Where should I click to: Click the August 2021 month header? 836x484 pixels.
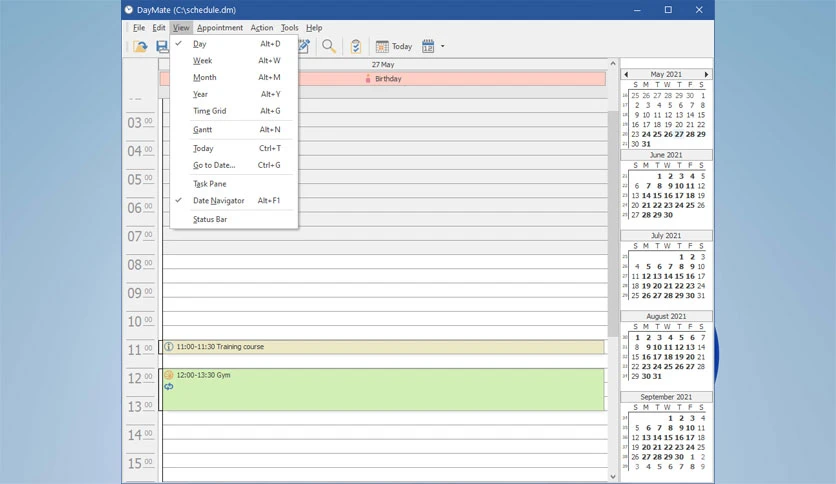pyautogui.click(x=666, y=316)
